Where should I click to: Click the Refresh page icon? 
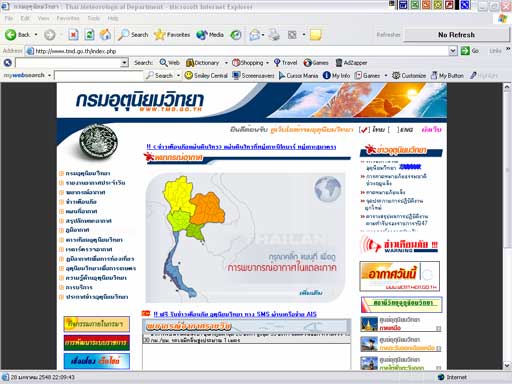[89, 35]
